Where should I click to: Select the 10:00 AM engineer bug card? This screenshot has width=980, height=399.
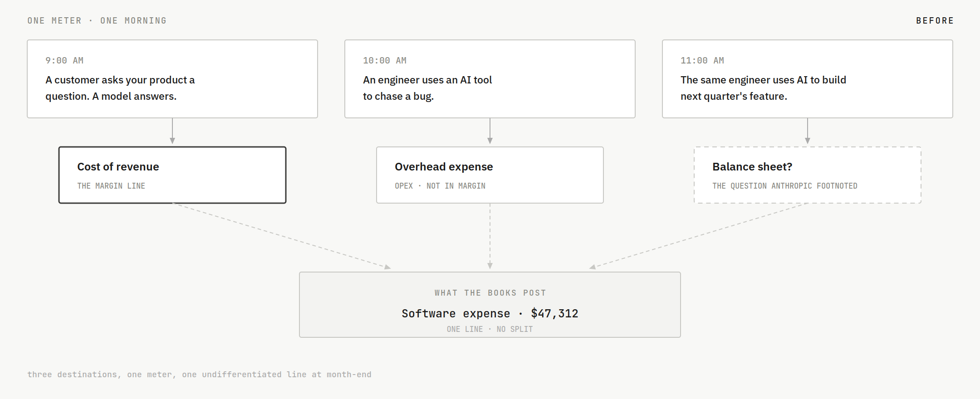click(x=490, y=79)
